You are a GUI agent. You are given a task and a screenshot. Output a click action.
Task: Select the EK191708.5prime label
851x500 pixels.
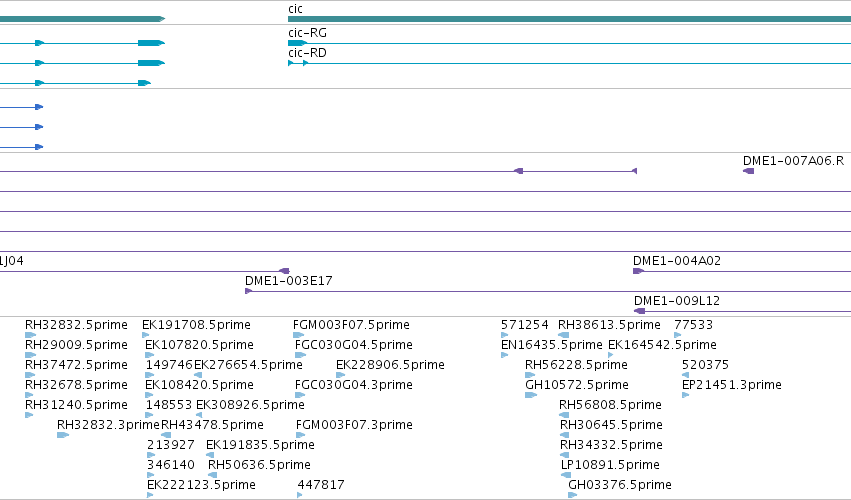pos(196,325)
